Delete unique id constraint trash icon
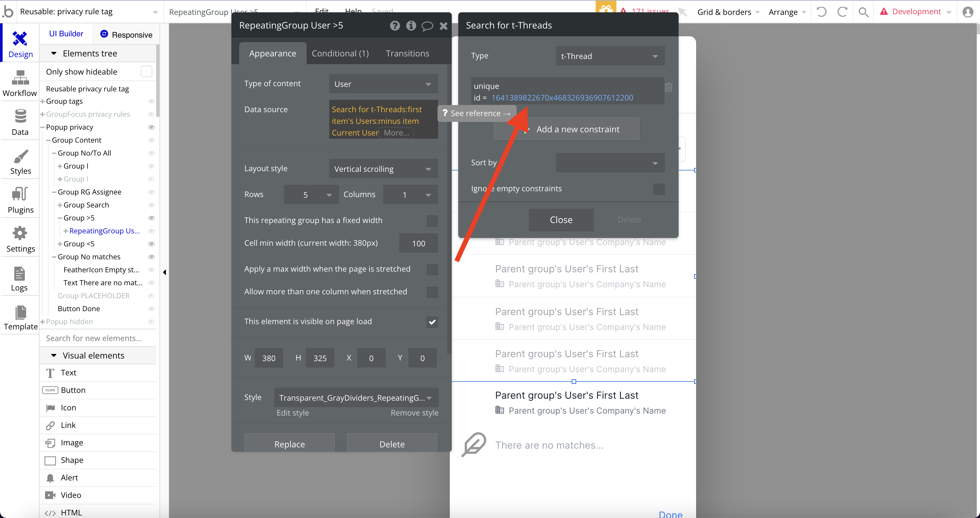 669,87
